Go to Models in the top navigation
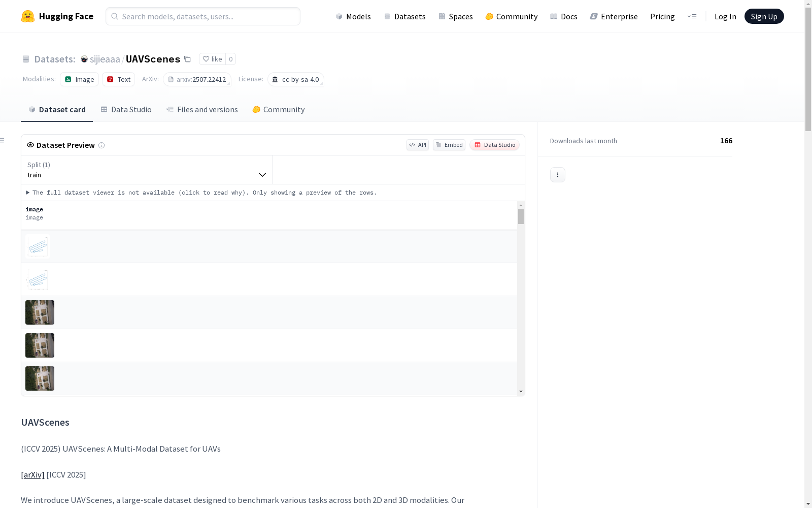 tap(353, 16)
